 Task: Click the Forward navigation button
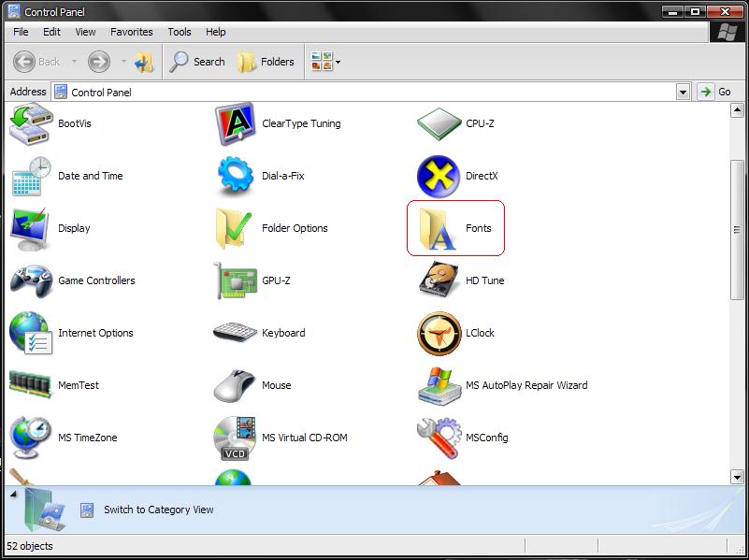tap(99, 62)
